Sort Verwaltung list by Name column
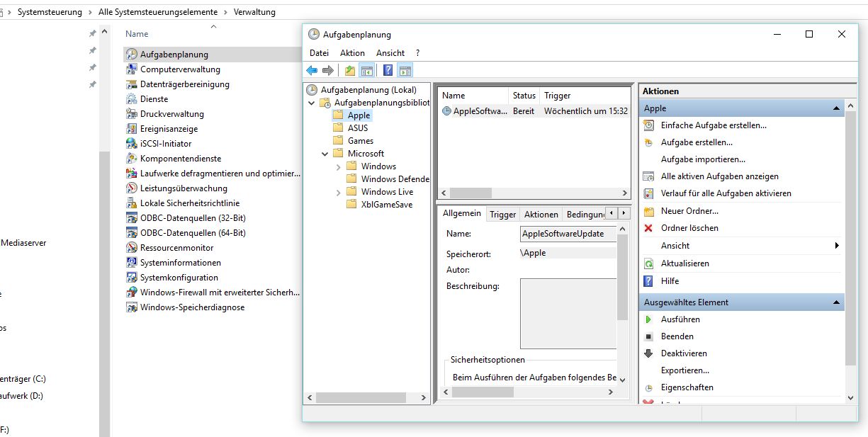This screenshot has height=437, width=868. coord(137,34)
